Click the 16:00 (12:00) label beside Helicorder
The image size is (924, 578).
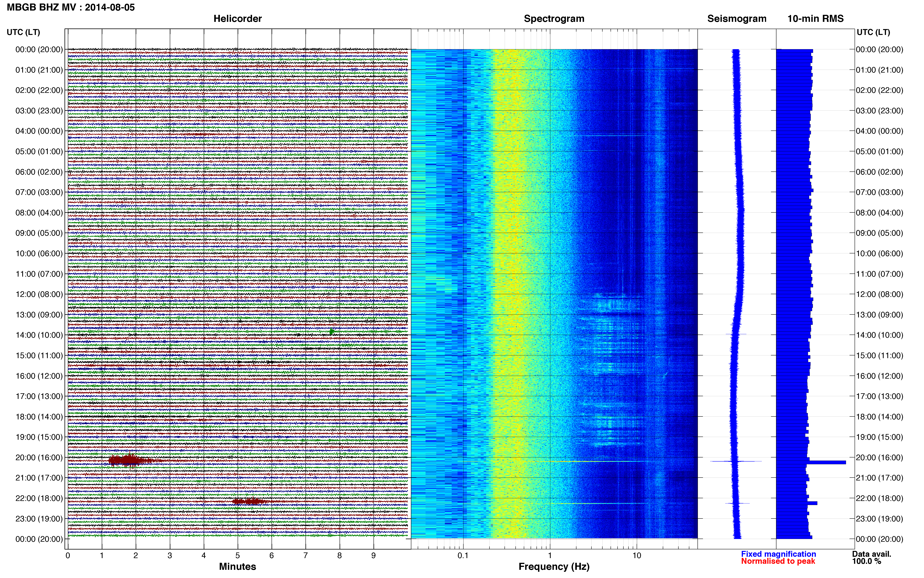click(39, 376)
